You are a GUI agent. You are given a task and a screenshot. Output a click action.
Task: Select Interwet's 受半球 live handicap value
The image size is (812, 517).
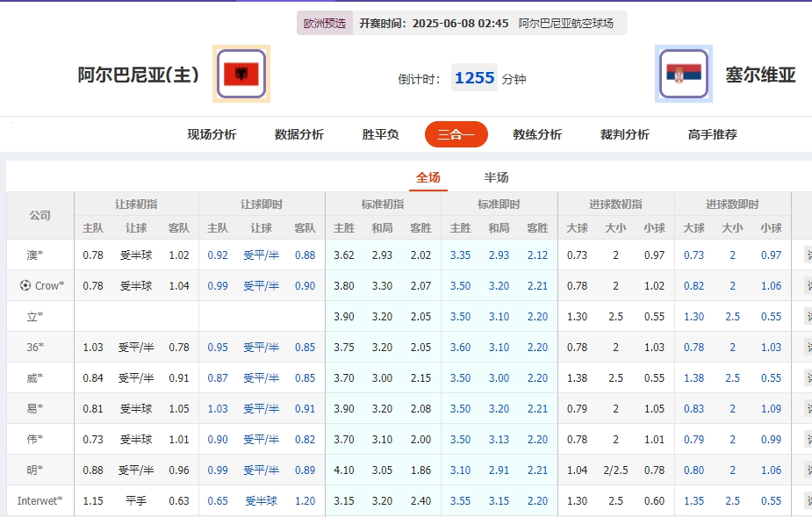tap(261, 500)
